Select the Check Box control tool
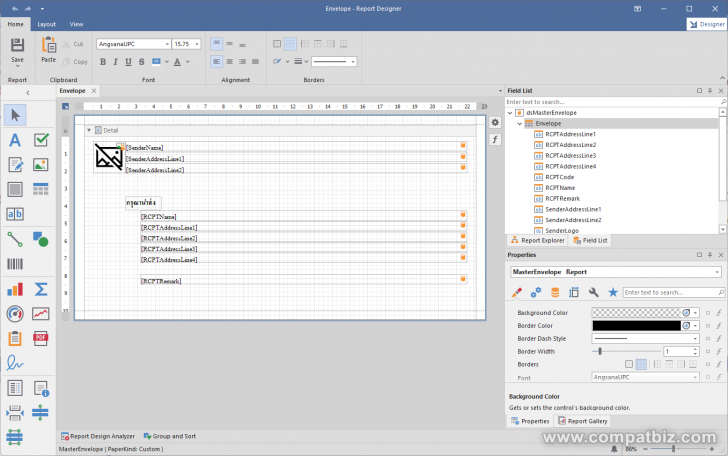Screen dimensions: 728x456 pyautogui.click(x=41, y=140)
